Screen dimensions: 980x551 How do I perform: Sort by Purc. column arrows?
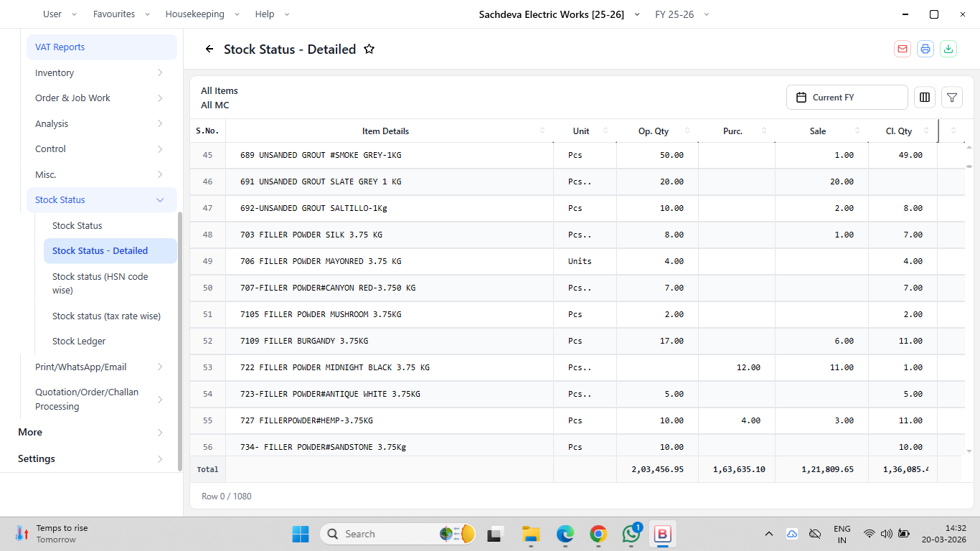tap(764, 131)
